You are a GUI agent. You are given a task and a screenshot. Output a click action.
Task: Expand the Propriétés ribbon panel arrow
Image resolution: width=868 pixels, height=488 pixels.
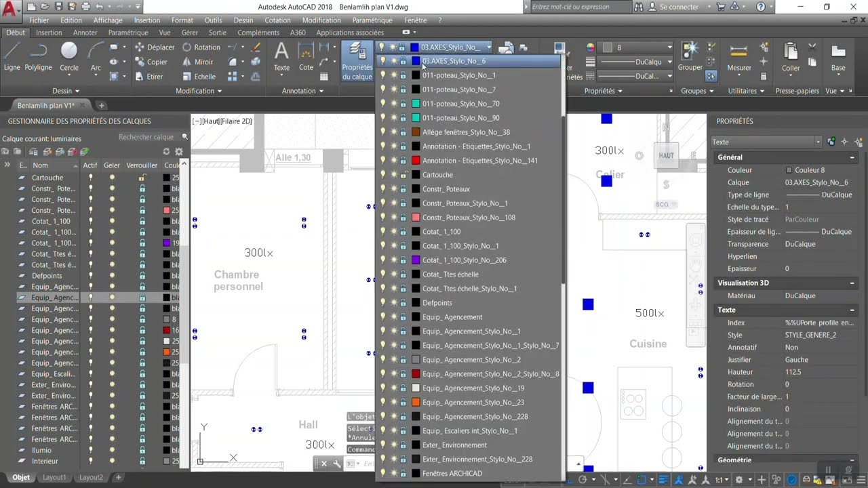tap(620, 91)
